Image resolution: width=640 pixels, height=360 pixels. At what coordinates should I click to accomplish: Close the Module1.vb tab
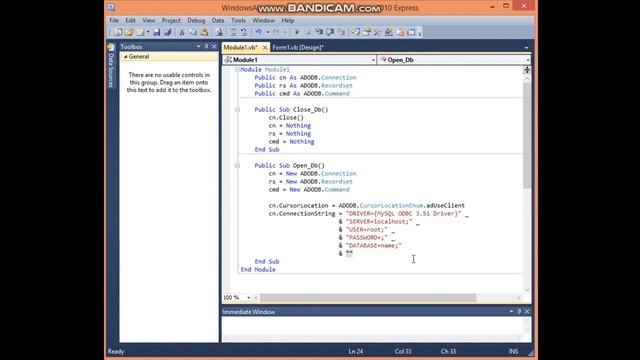265,48
